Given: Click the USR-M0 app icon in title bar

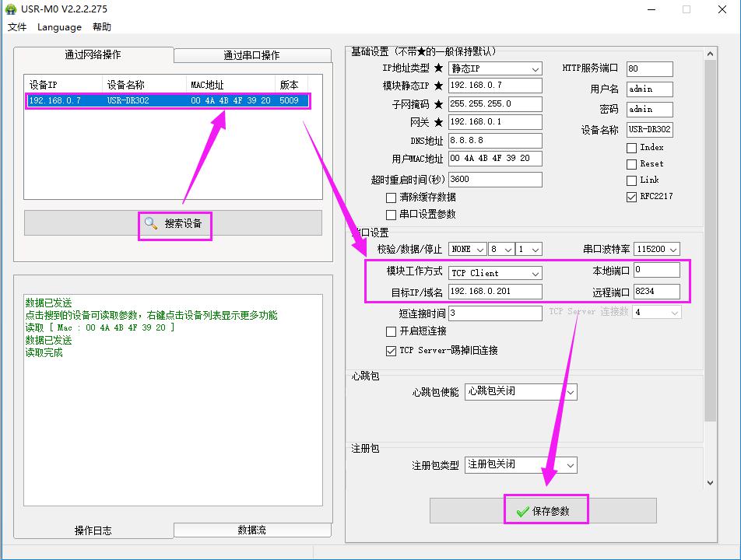Looking at the screenshot, I should [10, 9].
